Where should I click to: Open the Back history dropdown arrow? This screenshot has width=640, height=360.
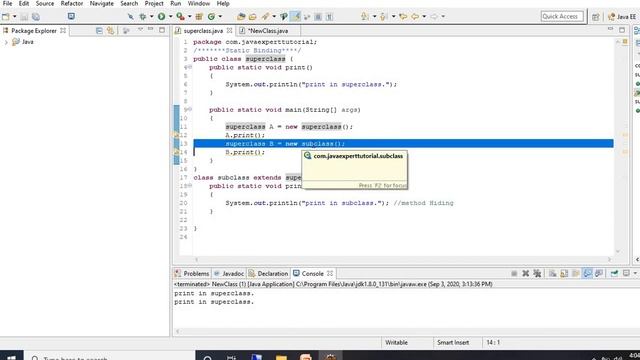(424, 17)
